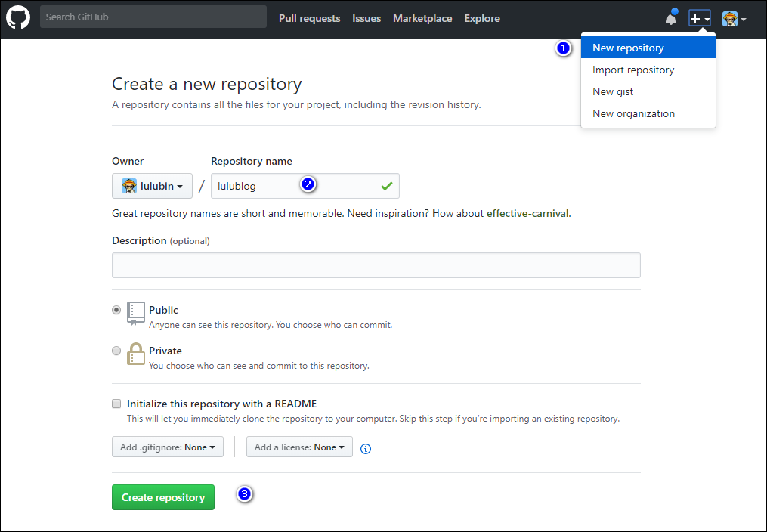This screenshot has height=532, width=767.
Task: Click the Owner label text
Action: (128, 162)
